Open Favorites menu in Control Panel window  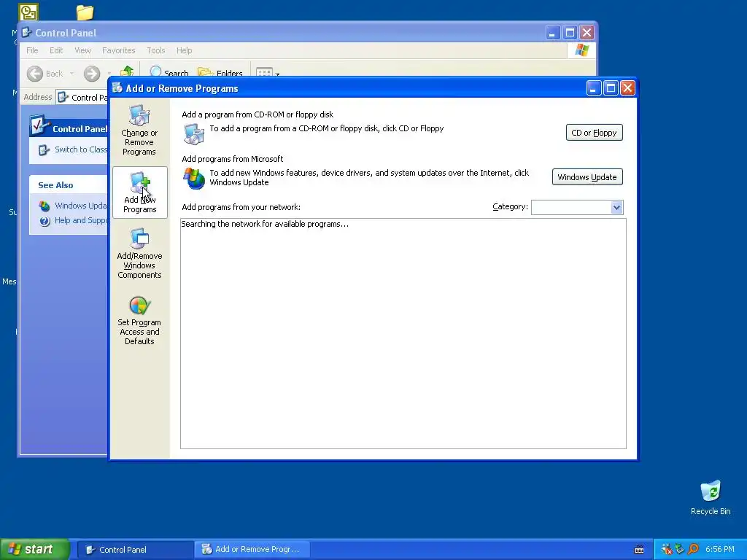pos(119,50)
